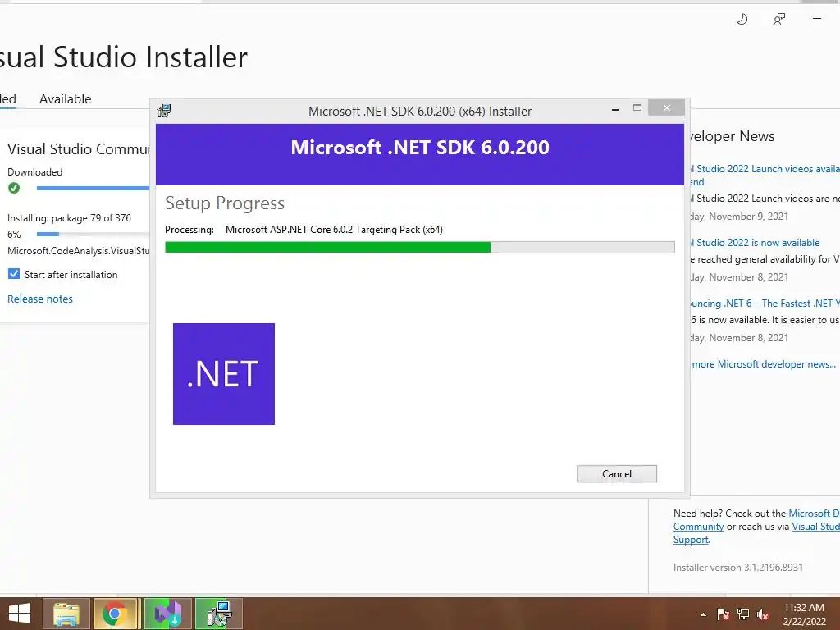Click the feedback person icon
The height and width of the screenshot is (630, 840).
pos(779,20)
